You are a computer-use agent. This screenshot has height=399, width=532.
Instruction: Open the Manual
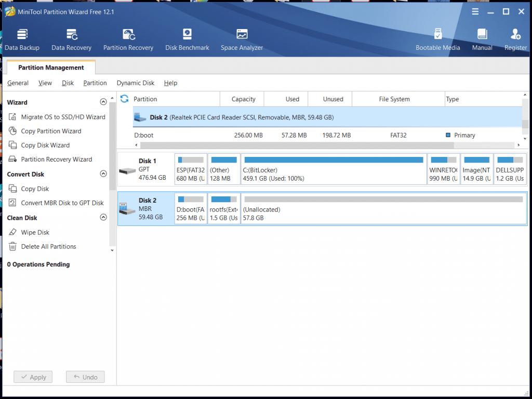pos(482,39)
